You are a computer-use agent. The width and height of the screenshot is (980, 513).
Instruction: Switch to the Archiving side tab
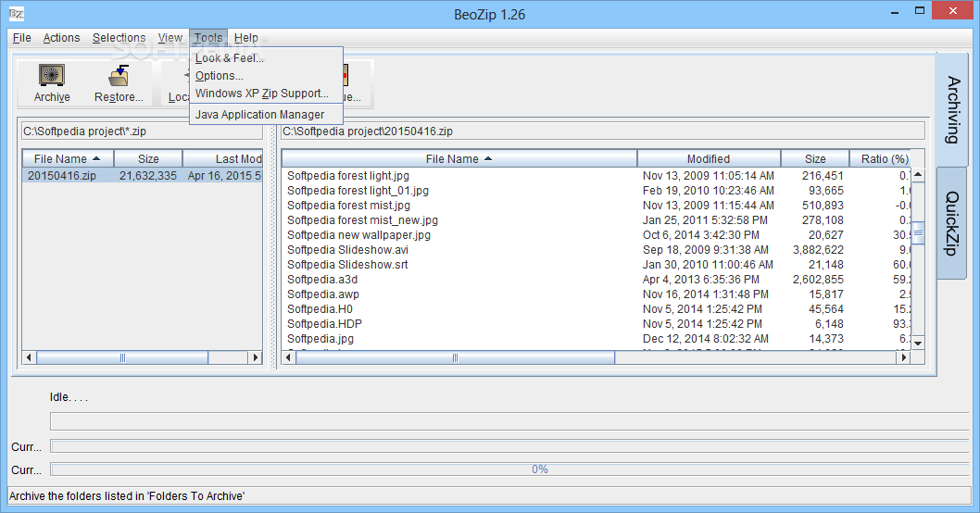click(952, 110)
